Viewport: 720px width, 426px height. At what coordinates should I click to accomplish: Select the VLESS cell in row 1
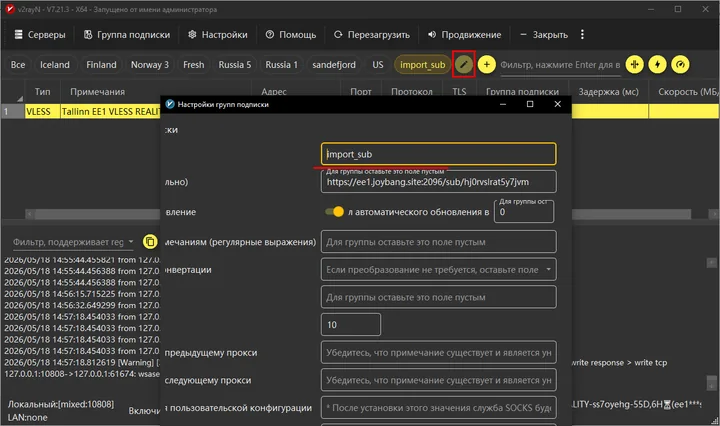click(42, 112)
